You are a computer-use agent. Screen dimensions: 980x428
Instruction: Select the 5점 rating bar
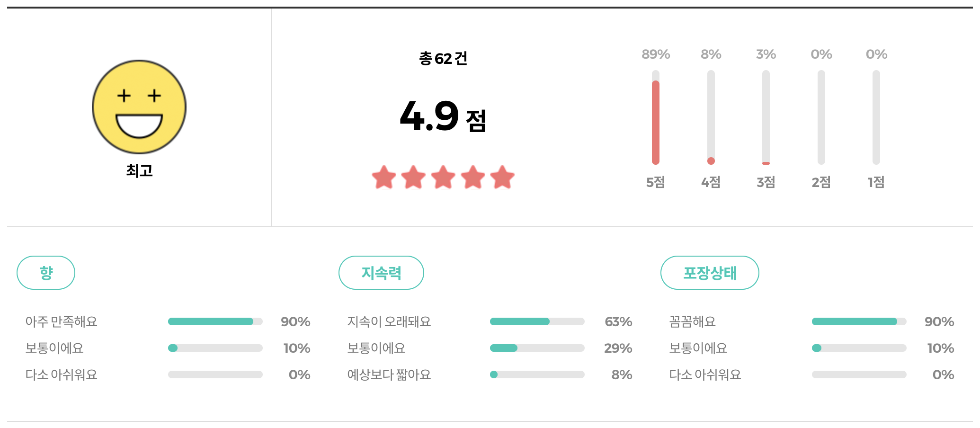655,118
